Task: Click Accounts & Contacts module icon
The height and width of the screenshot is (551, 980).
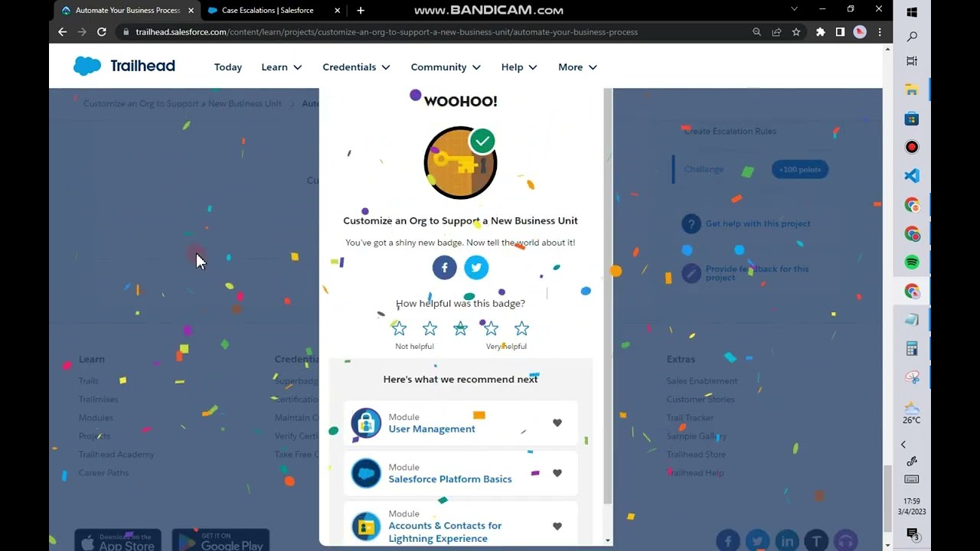Action: [366, 527]
